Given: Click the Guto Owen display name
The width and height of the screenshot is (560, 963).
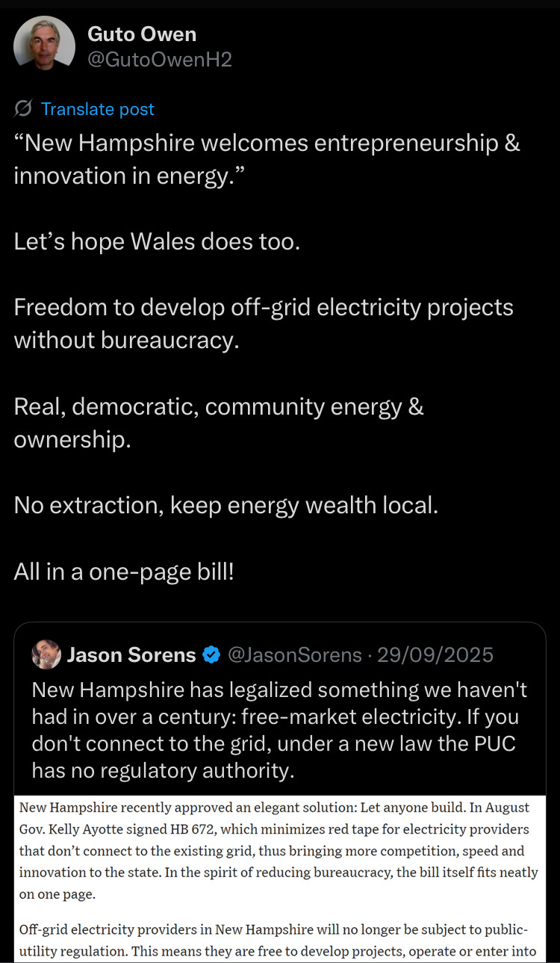Looking at the screenshot, I should tap(142, 34).
